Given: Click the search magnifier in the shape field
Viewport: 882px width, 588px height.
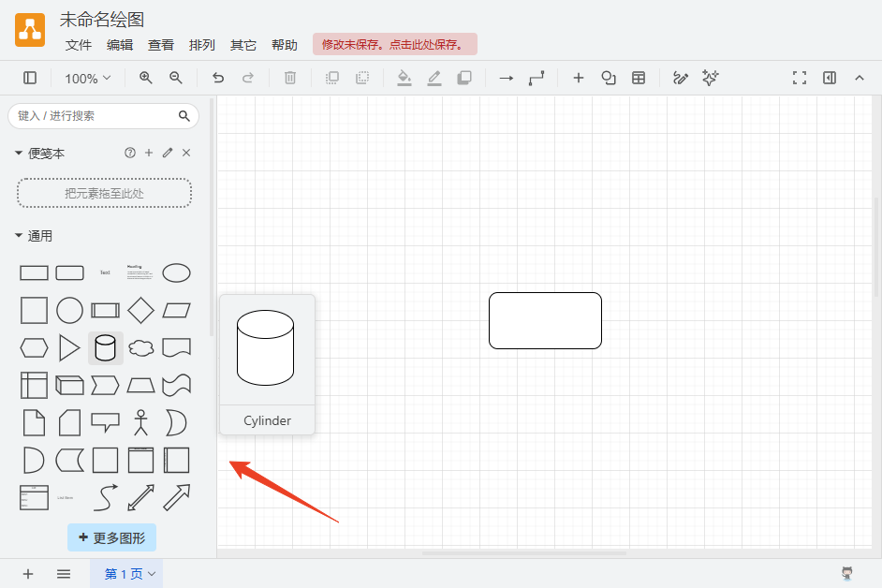Looking at the screenshot, I should (184, 116).
